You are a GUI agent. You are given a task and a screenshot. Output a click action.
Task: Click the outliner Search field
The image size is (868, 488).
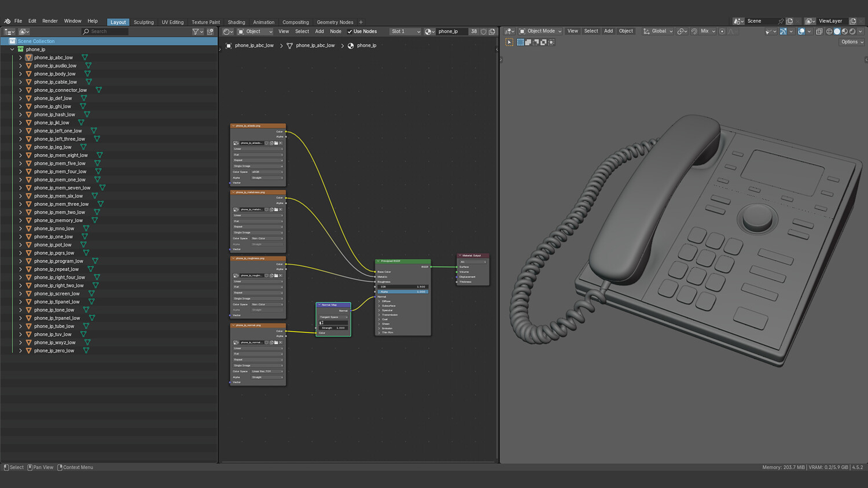point(105,32)
